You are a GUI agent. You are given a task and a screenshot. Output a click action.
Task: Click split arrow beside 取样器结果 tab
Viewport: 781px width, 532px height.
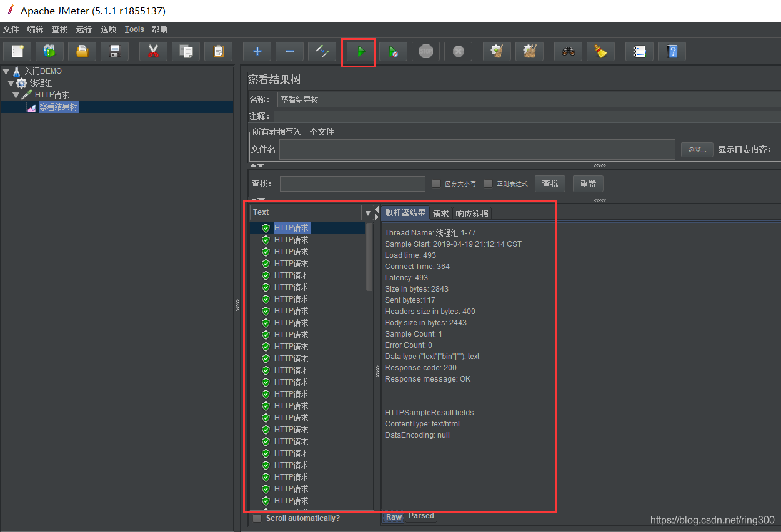point(377,213)
